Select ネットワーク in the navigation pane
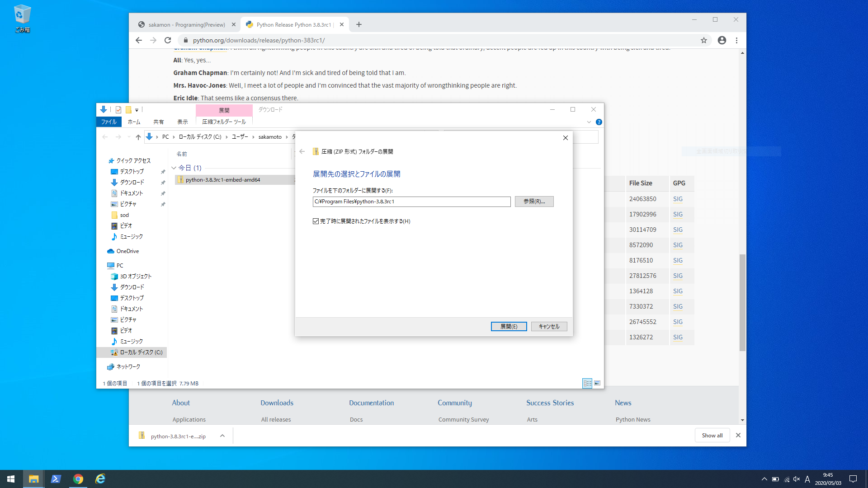This screenshot has width=868, height=488. click(124, 367)
